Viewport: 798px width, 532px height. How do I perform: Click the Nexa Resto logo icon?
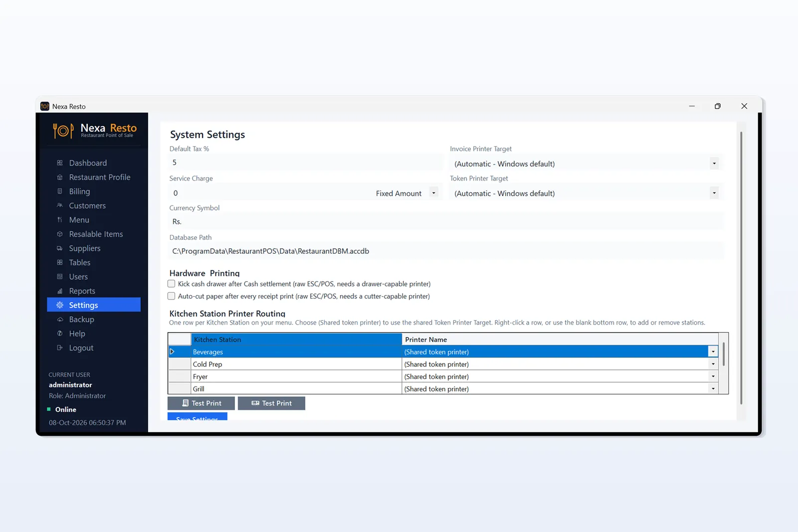tap(63, 131)
